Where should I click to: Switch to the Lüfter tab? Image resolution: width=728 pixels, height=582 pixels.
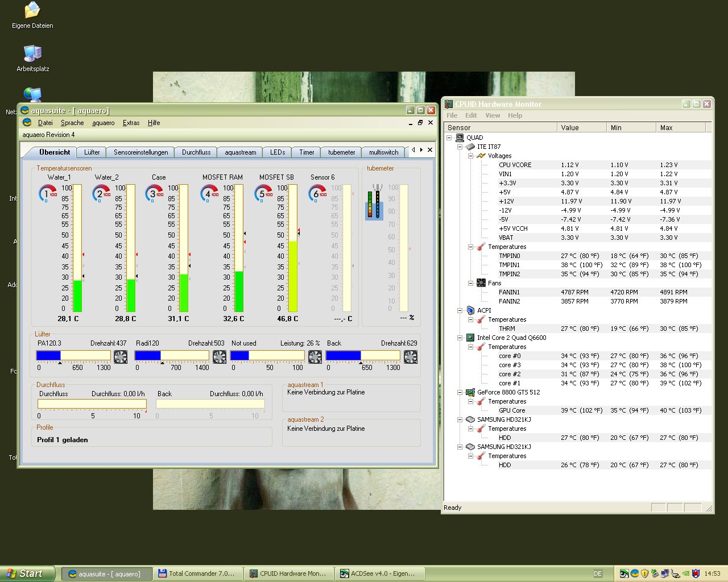92,152
